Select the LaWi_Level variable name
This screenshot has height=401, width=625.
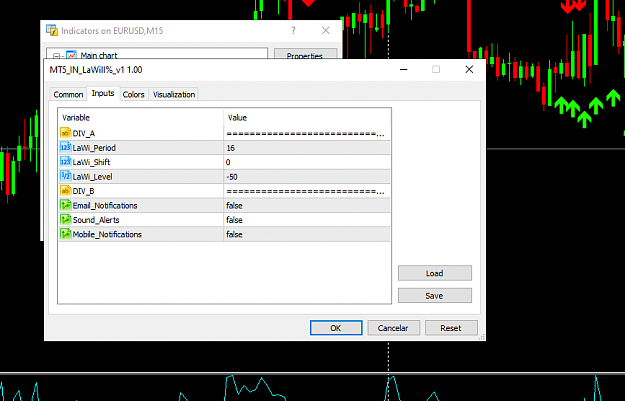pos(92,177)
